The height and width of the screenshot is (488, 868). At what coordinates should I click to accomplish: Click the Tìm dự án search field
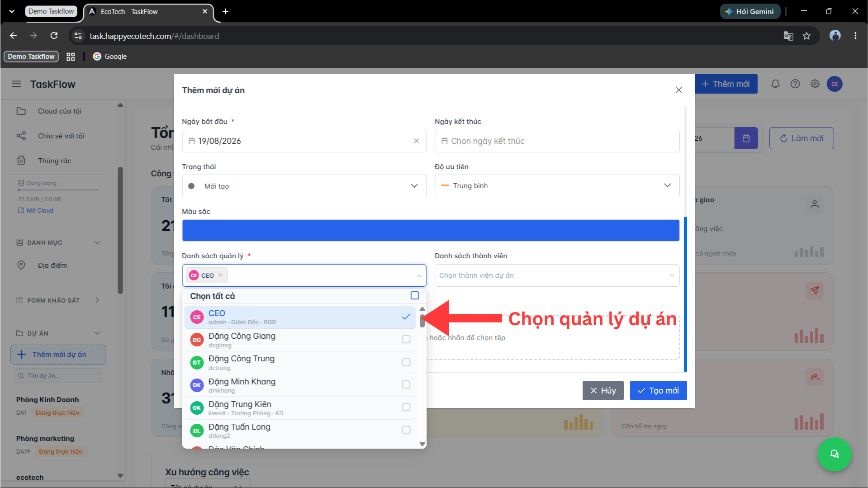pos(58,375)
